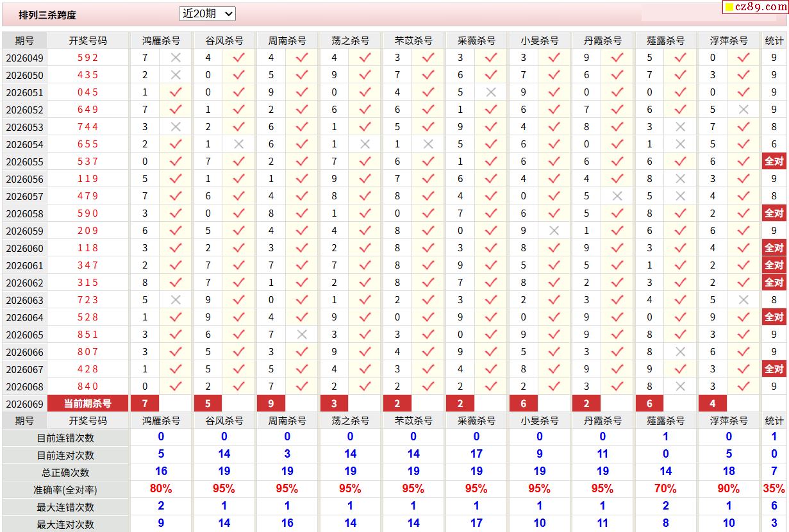Screen dimensions: 789x532
Task: Open the 近20期 period dropdown
Action: click(207, 13)
